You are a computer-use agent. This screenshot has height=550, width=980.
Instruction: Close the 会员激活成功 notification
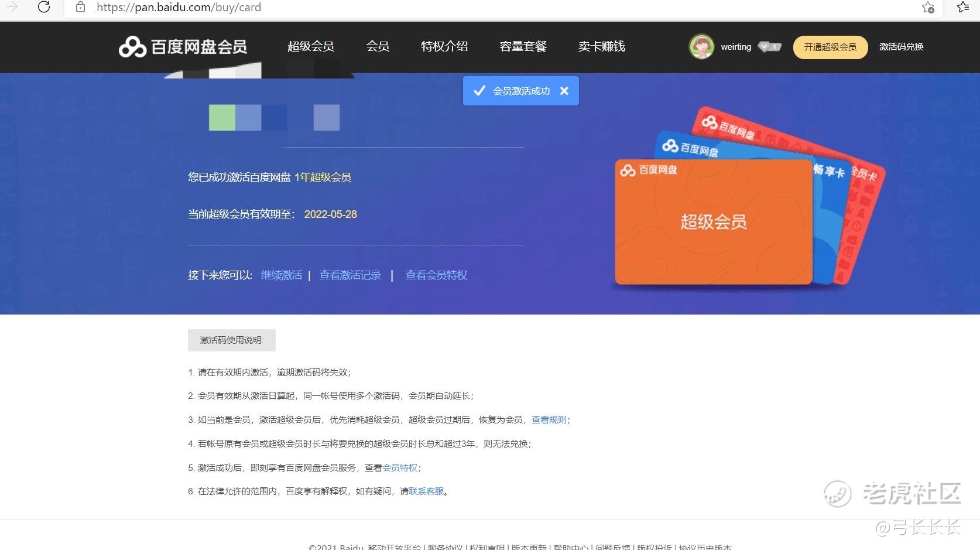pos(564,91)
